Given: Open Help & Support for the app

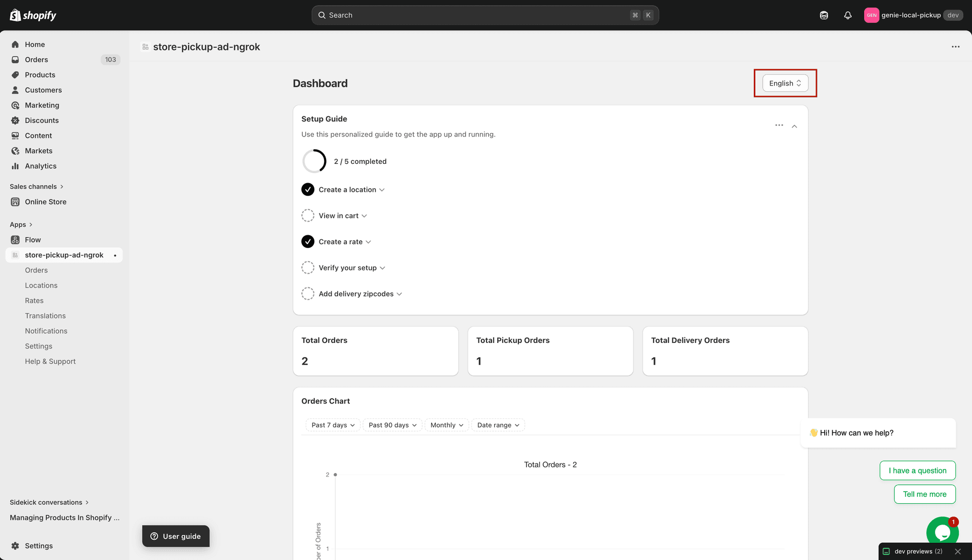Looking at the screenshot, I should point(50,361).
